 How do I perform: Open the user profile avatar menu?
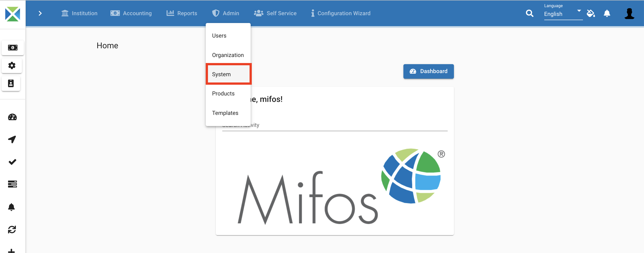(x=629, y=13)
